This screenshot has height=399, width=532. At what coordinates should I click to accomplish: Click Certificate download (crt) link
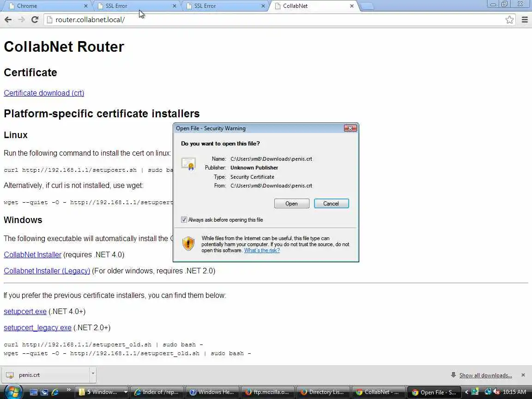click(44, 93)
